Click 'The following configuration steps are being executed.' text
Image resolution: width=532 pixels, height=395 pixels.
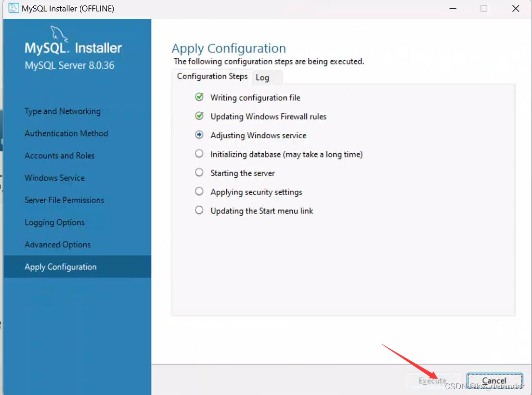[x=269, y=62]
